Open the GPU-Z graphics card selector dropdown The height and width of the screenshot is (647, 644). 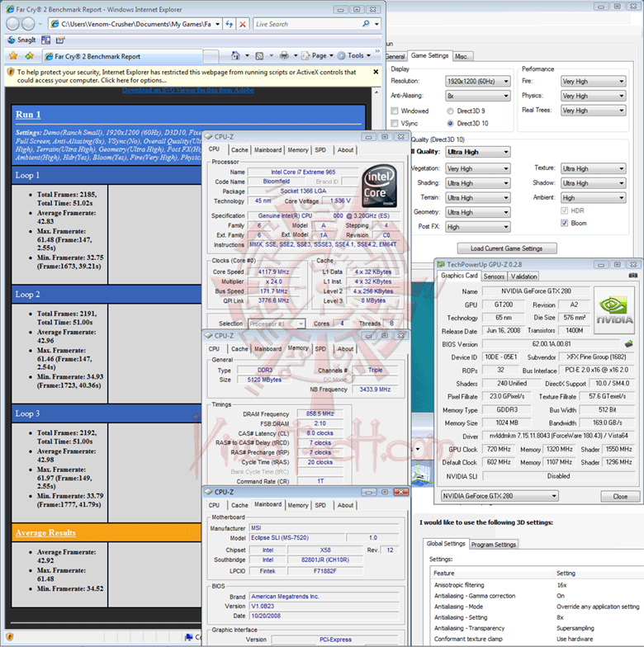(x=500, y=495)
